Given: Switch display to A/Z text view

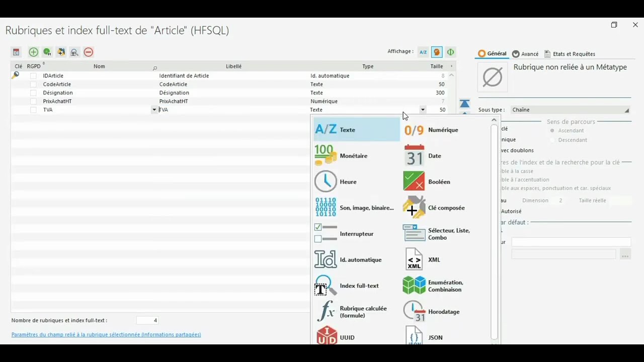Looking at the screenshot, I should [423, 52].
